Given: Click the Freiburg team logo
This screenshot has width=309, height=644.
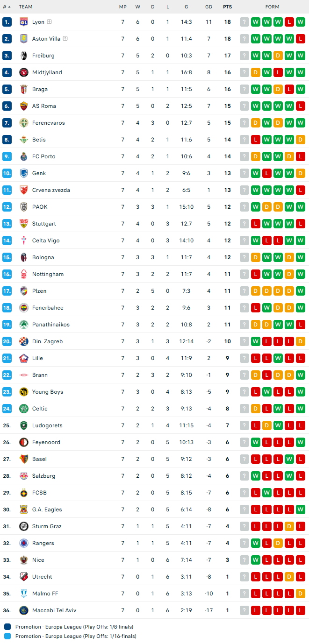Looking at the screenshot, I should [x=24, y=56].
